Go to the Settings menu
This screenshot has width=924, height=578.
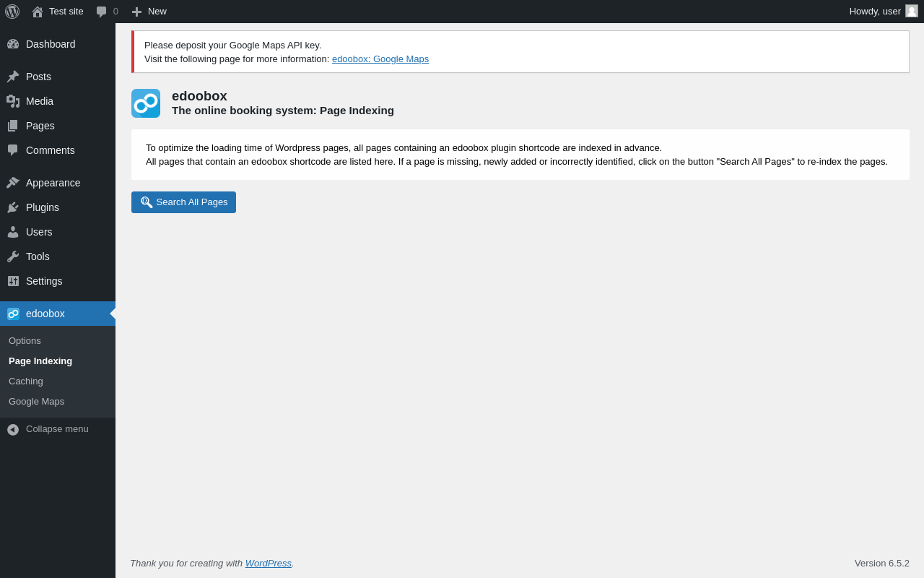point(44,281)
